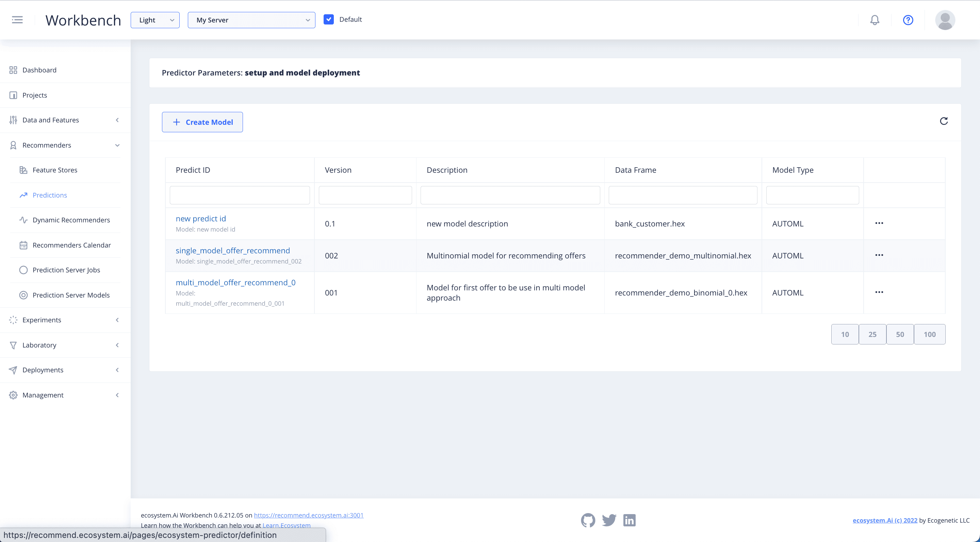Viewport: 980px width, 542px height.
Task: Open the user profile avatar
Action: point(945,20)
